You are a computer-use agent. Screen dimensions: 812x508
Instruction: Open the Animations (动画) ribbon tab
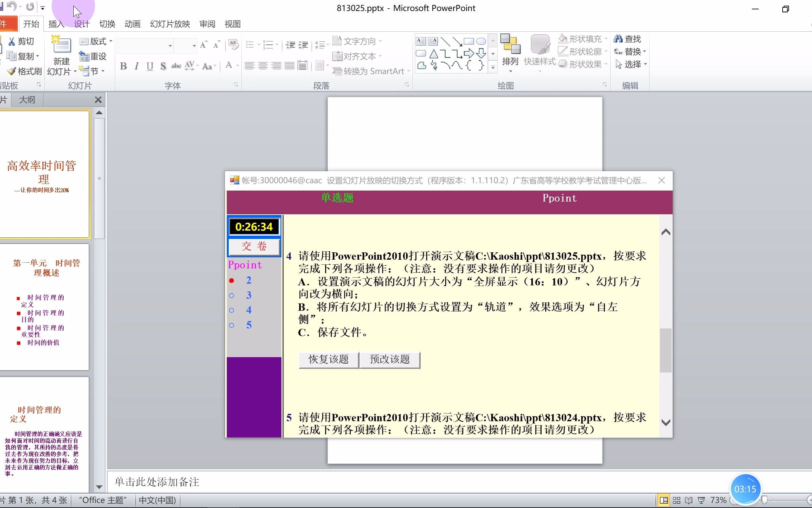132,24
